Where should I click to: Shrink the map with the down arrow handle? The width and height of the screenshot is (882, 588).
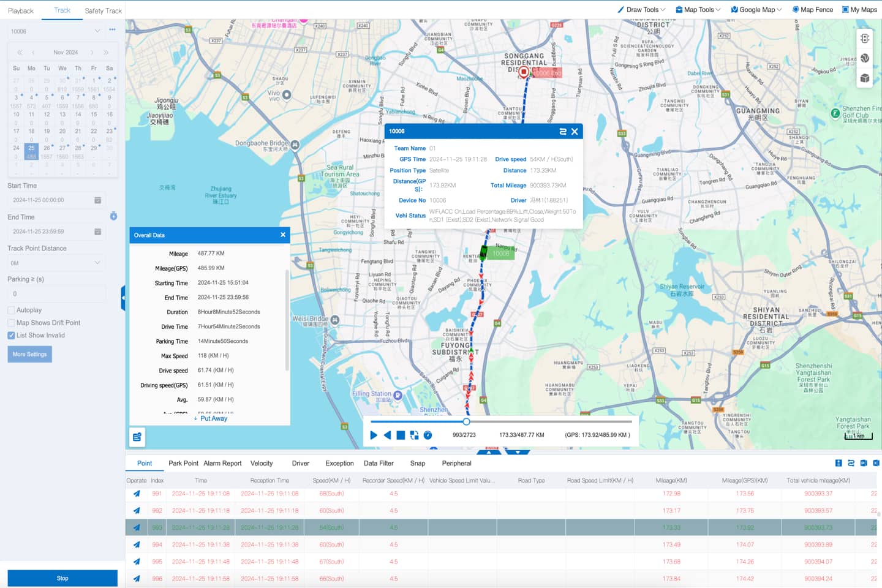(x=518, y=453)
